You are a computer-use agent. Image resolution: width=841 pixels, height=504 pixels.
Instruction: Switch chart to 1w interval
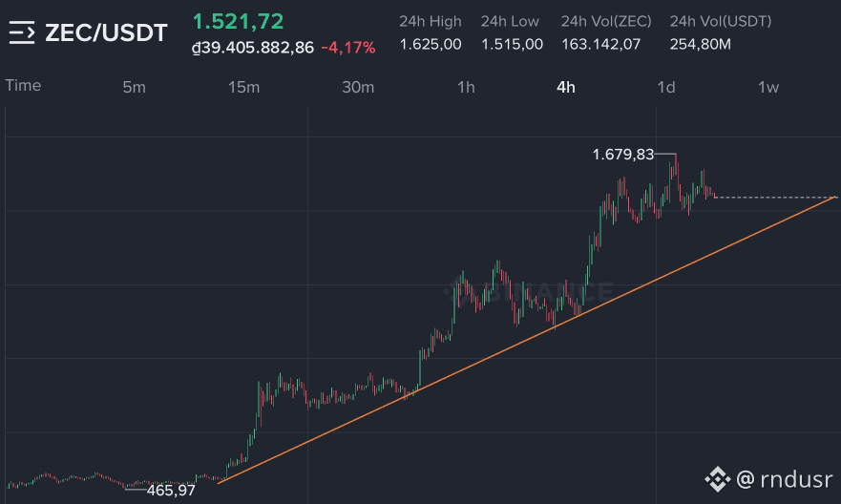click(768, 87)
